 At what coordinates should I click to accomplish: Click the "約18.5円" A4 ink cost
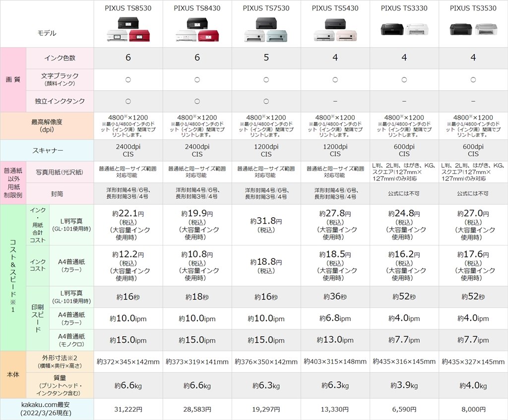pyautogui.click(x=335, y=254)
